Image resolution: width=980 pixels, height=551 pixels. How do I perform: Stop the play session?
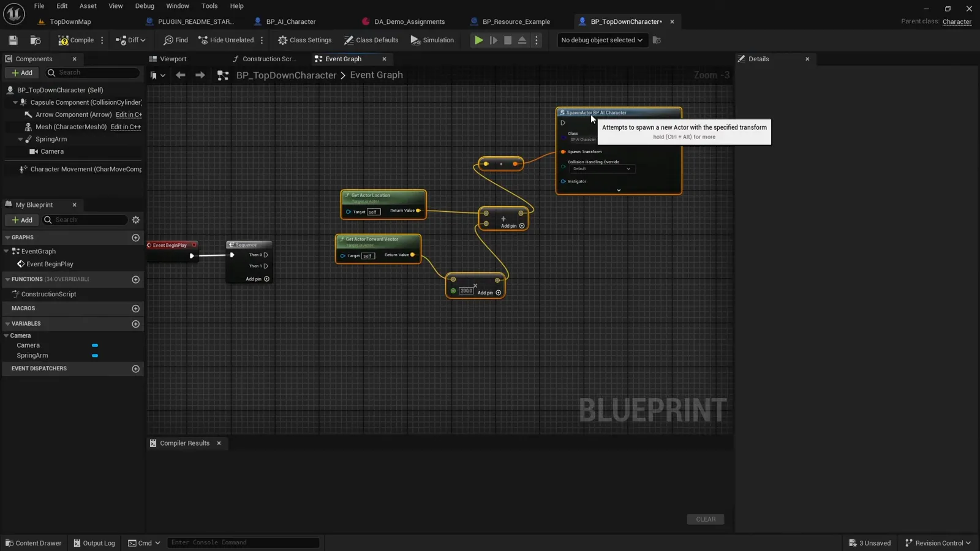(x=508, y=40)
